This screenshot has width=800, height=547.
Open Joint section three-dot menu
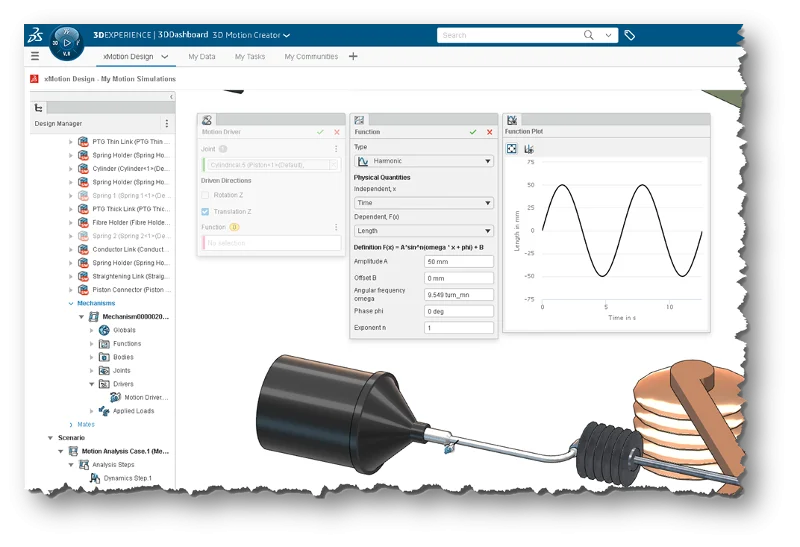click(x=336, y=148)
